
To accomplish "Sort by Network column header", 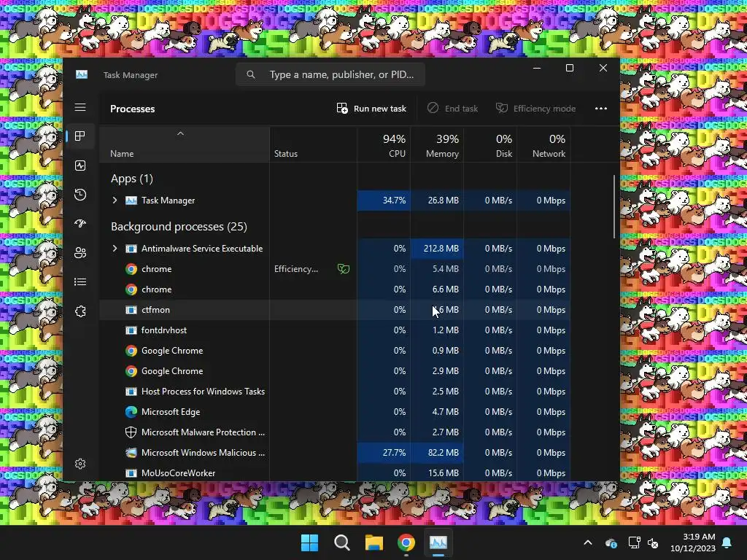I will click(543, 146).
